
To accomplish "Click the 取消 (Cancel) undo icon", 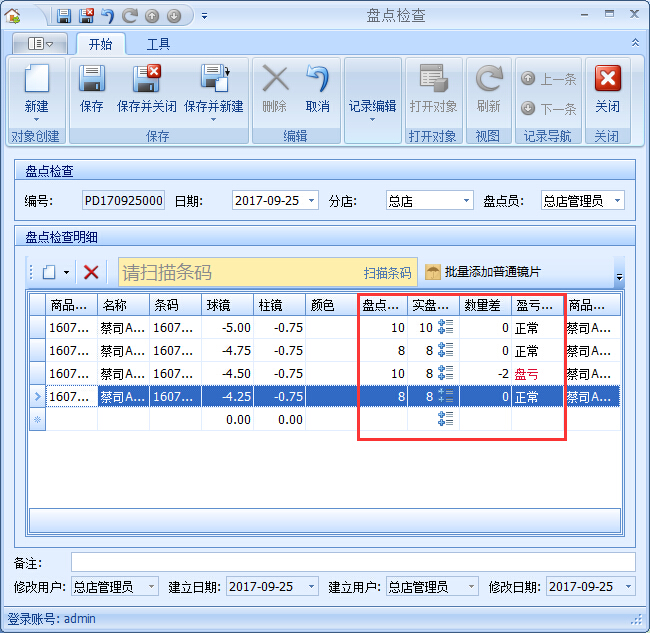I will pos(318,81).
